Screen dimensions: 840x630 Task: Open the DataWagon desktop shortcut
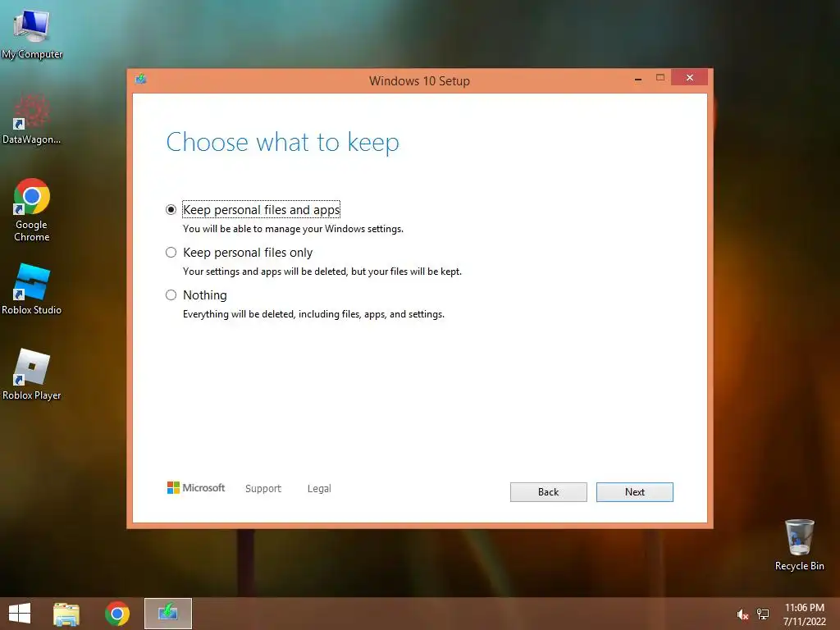point(32,119)
